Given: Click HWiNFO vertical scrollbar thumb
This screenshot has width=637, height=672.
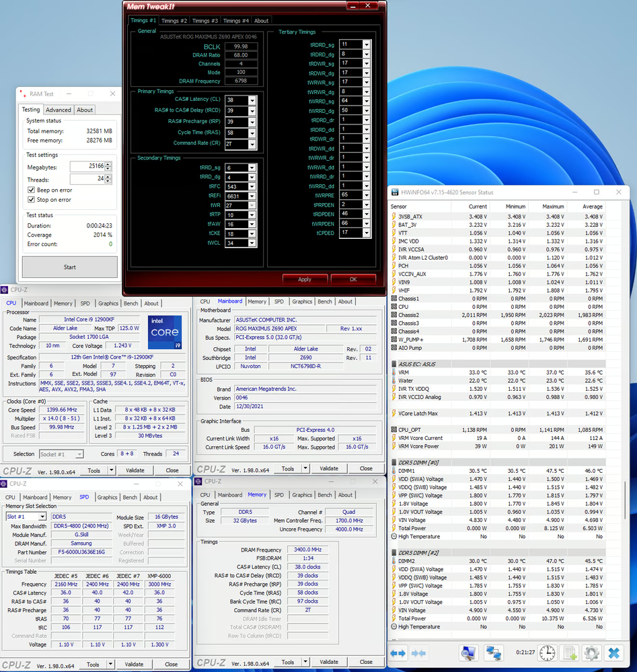Looking at the screenshot, I should [x=625, y=499].
